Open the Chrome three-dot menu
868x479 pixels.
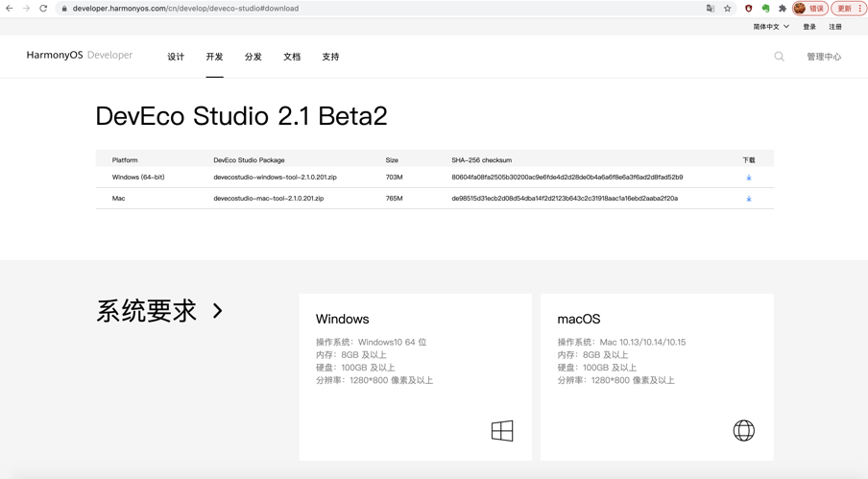(x=859, y=9)
